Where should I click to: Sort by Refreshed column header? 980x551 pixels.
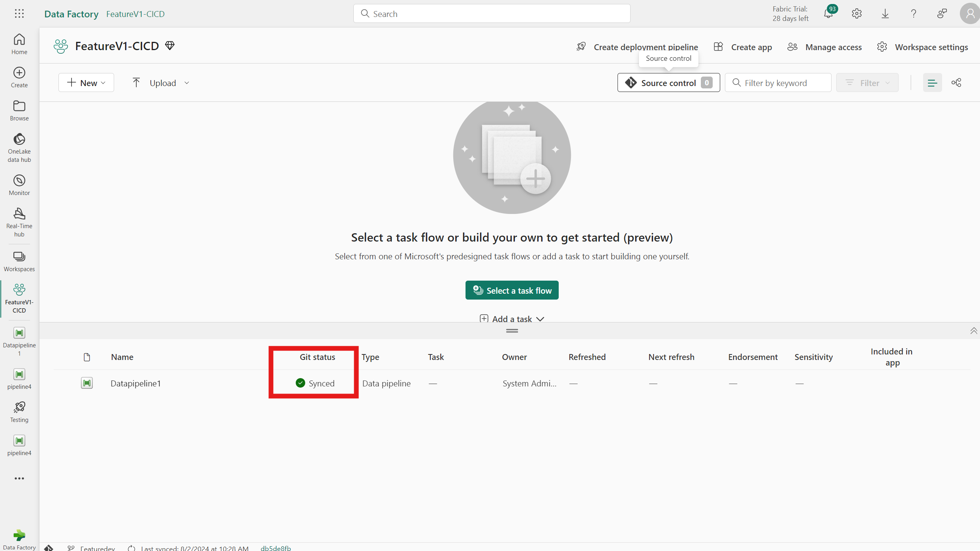click(x=587, y=357)
